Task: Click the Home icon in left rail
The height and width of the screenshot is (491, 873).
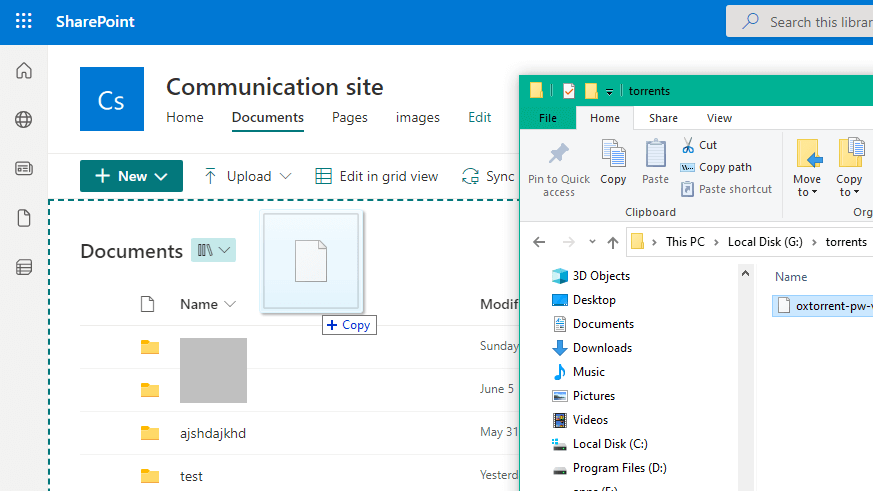Action: pyautogui.click(x=24, y=71)
